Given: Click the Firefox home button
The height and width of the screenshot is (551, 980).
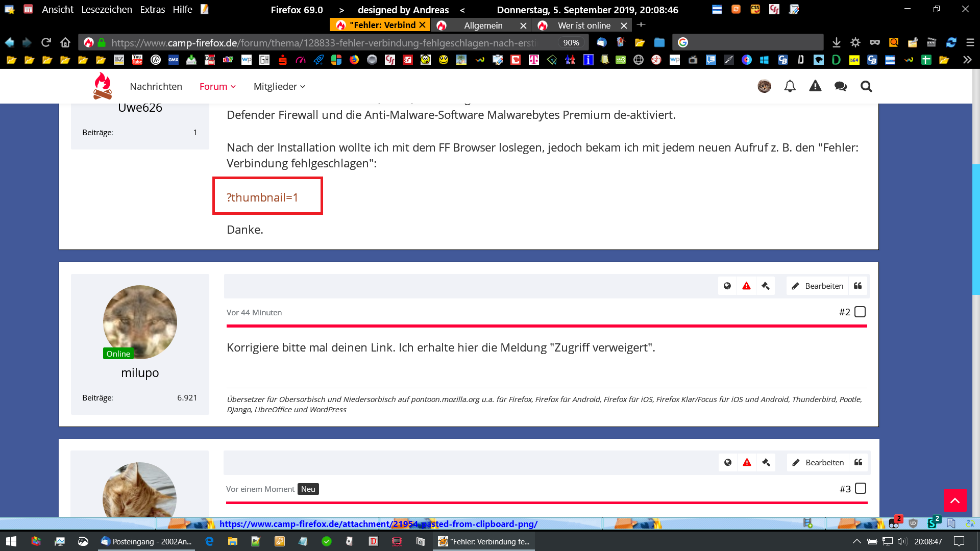Looking at the screenshot, I should tap(65, 42).
